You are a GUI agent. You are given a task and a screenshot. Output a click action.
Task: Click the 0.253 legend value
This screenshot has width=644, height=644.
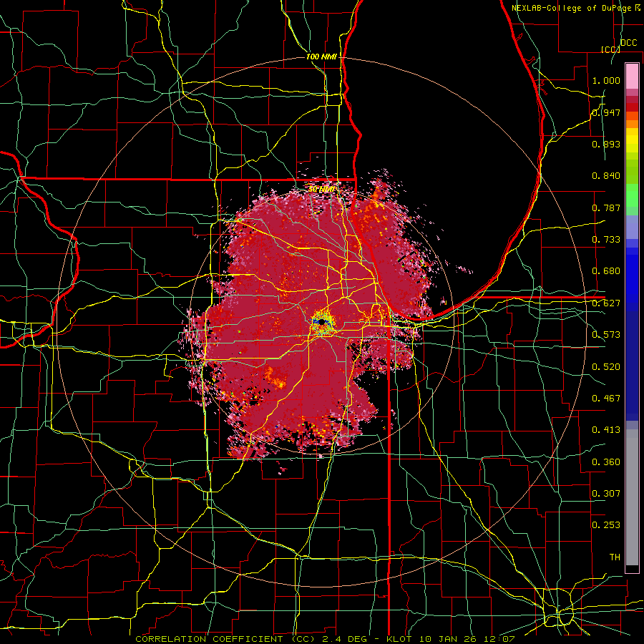coord(606,525)
